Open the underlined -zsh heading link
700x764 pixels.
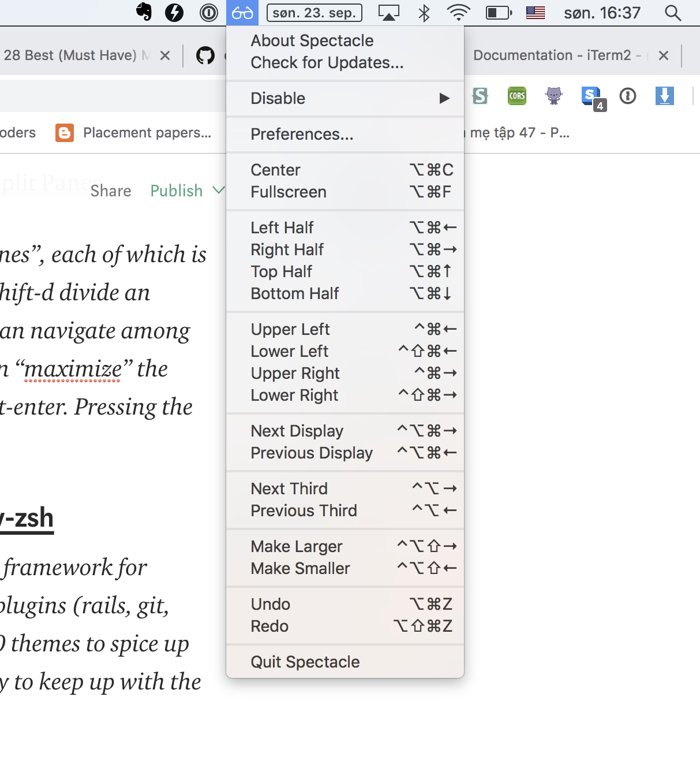(x=27, y=519)
